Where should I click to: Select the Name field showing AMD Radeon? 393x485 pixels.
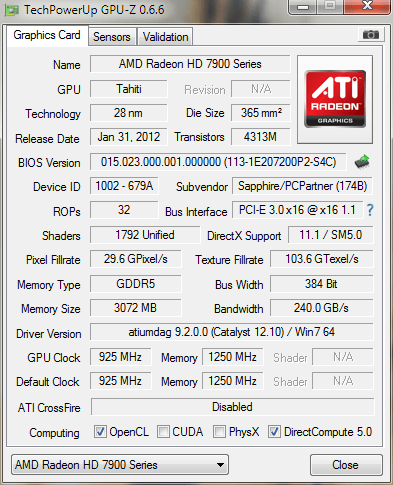190,64
